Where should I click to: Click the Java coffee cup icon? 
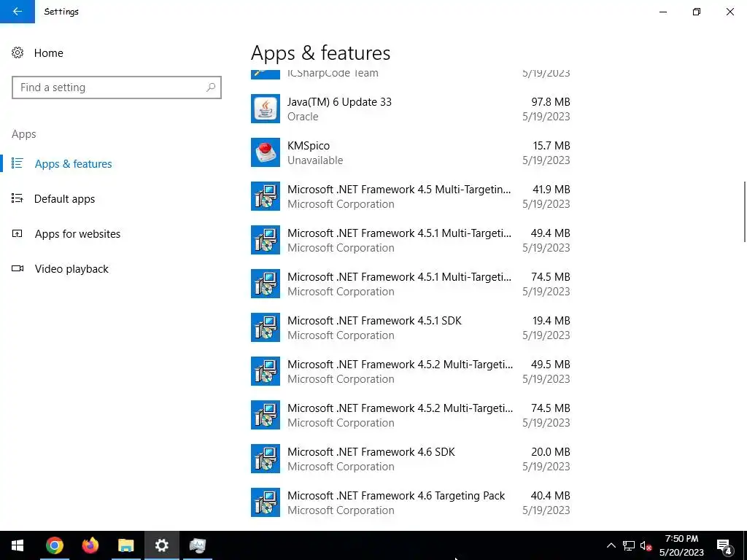[266, 109]
